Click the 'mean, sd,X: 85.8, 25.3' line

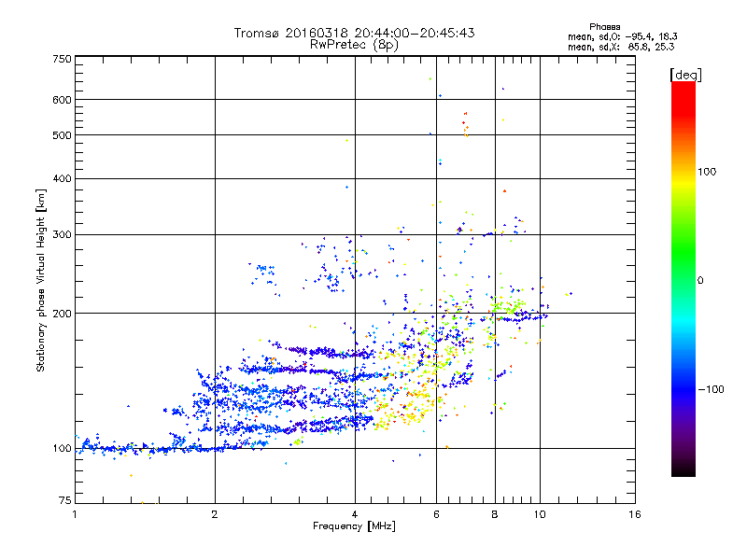(621, 48)
